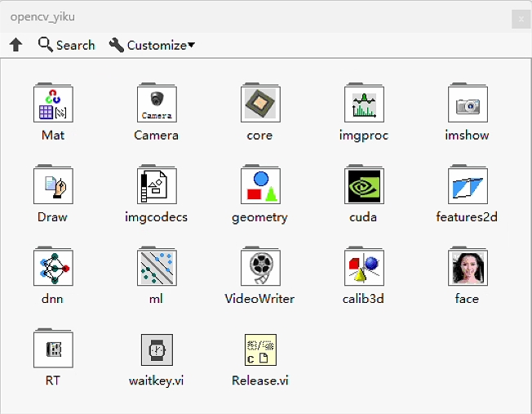
Task: Select the waitkey.vi function
Action: tap(157, 349)
